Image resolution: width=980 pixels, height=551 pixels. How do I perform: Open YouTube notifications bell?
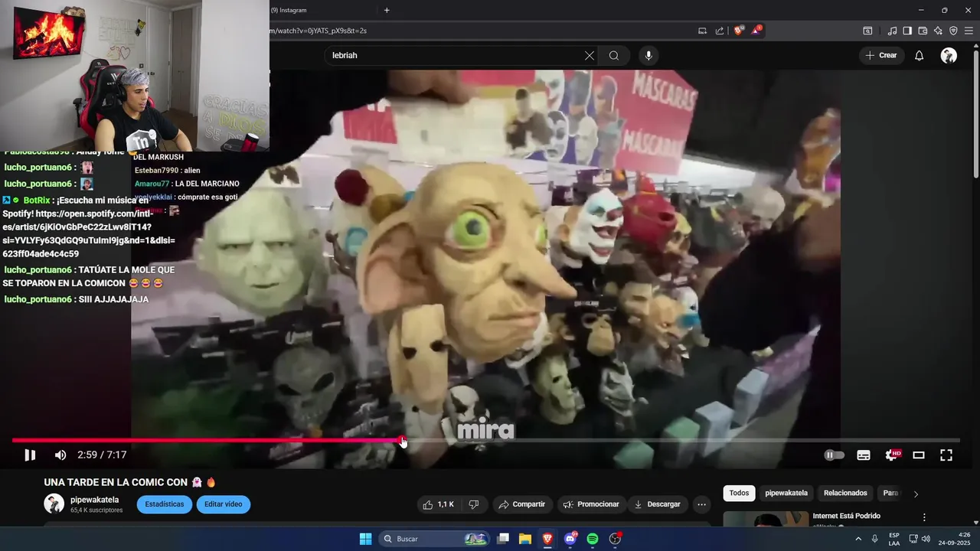pyautogui.click(x=920, y=55)
